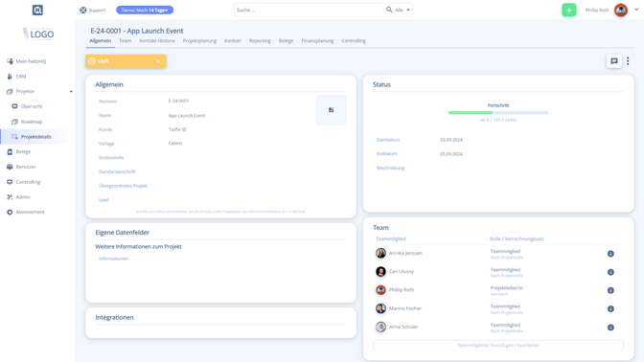Screen dimensions: 644x362
Task: Show info icon for Marino Fischer
Action: point(610,309)
